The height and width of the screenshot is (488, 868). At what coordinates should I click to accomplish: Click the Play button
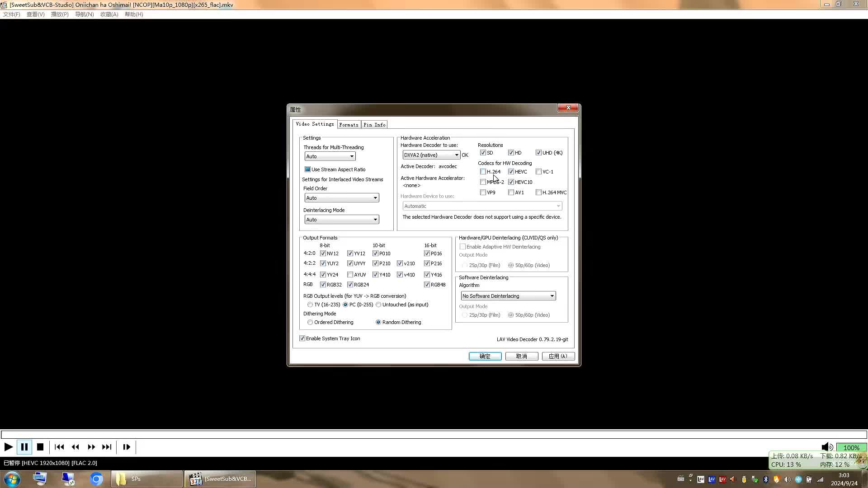8,446
